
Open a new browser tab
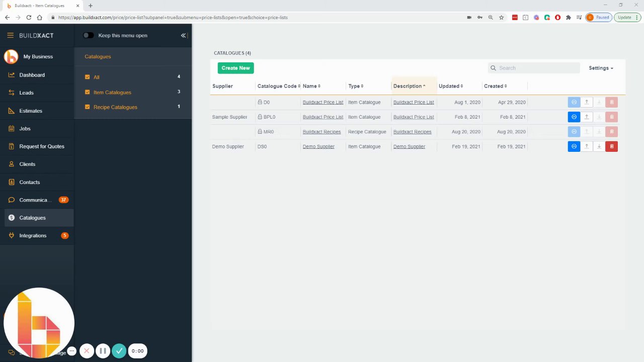91,6
